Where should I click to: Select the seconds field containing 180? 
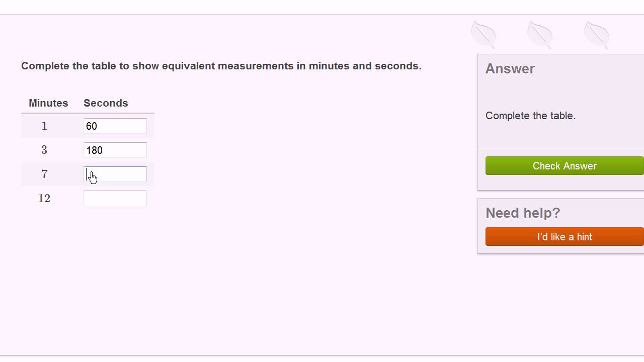pyautogui.click(x=115, y=150)
